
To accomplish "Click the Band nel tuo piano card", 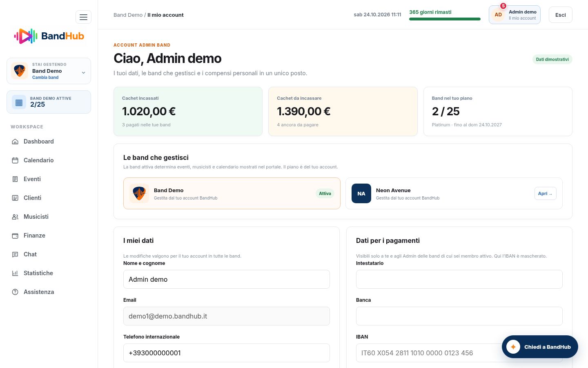I will tap(498, 111).
